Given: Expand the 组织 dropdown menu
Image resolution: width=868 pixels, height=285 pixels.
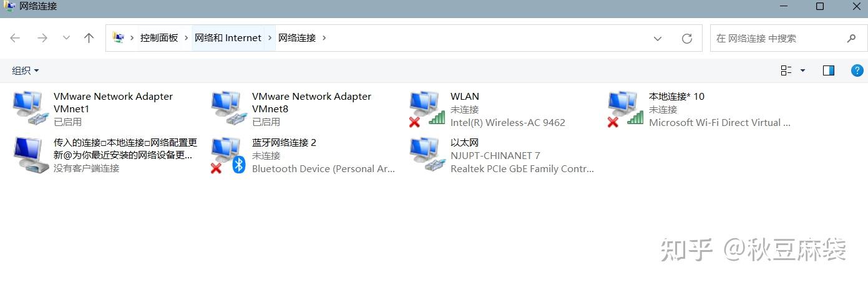Looking at the screenshot, I should pos(26,70).
